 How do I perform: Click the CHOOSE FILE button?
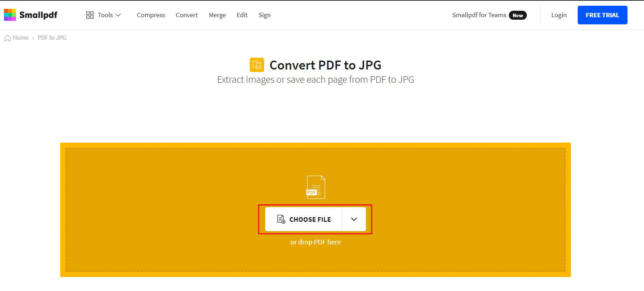point(304,219)
